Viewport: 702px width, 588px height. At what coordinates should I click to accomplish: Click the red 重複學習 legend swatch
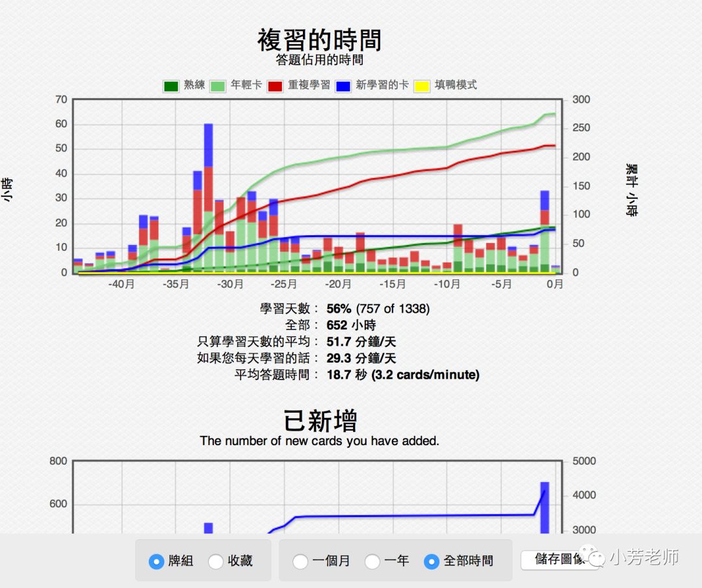(275, 86)
